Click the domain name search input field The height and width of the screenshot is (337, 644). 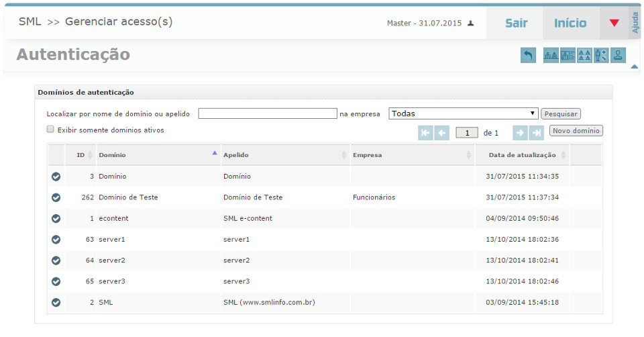(268, 113)
